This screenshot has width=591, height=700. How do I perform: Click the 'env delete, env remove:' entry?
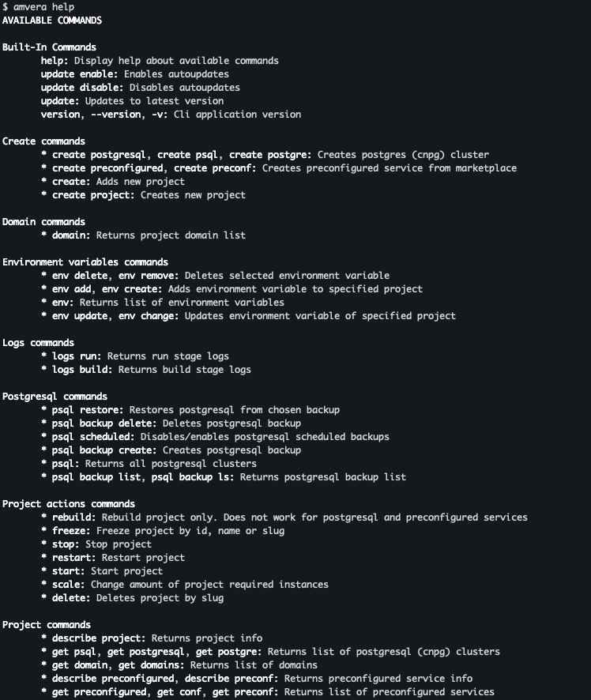(x=115, y=276)
